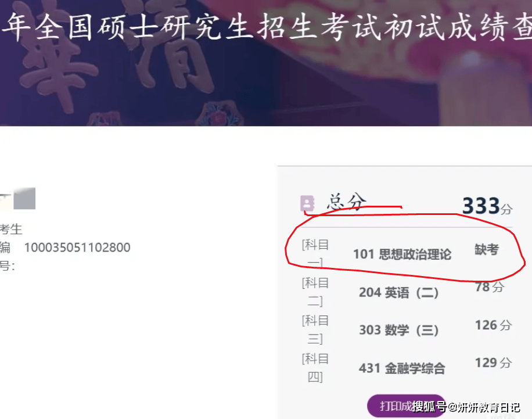The height and width of the screenshot is (419, 532).
Task: Click the 科目三 label
Action: tap(315, 330)
